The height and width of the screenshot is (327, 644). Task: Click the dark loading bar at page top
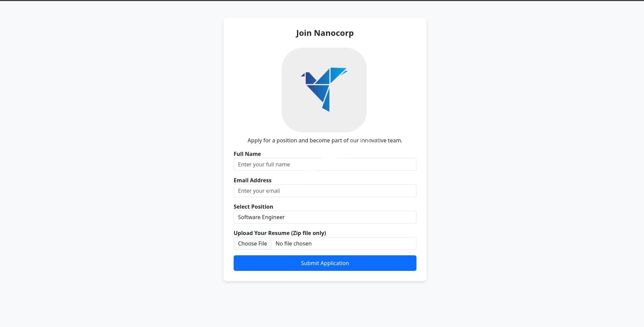(x=322, y=0)
